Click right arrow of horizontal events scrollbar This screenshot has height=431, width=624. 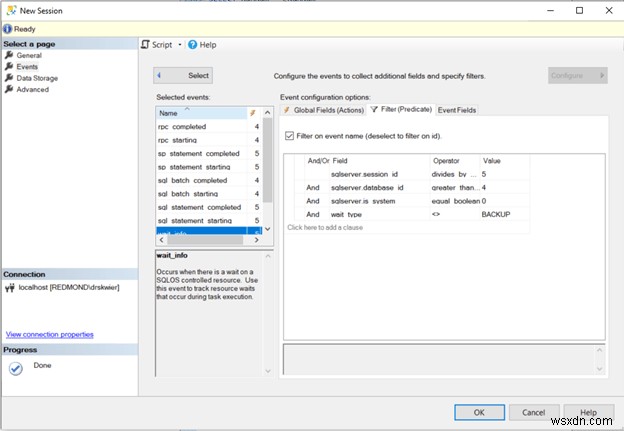(257, 240)
